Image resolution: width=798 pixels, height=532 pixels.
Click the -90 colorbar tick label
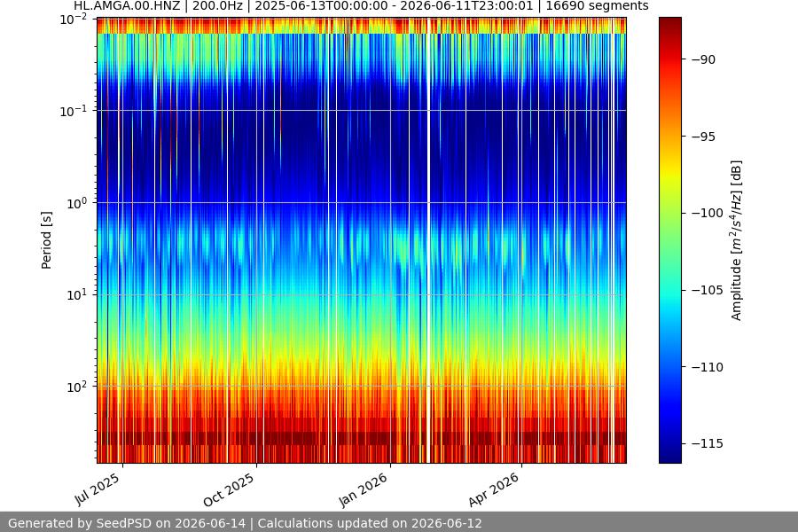click(x=704, y=59)
